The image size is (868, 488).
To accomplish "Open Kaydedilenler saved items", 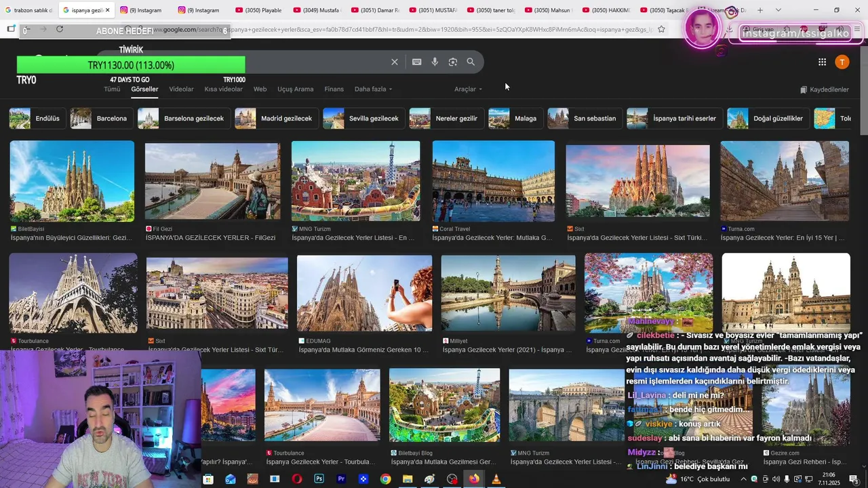I will [x=825, y=89].
